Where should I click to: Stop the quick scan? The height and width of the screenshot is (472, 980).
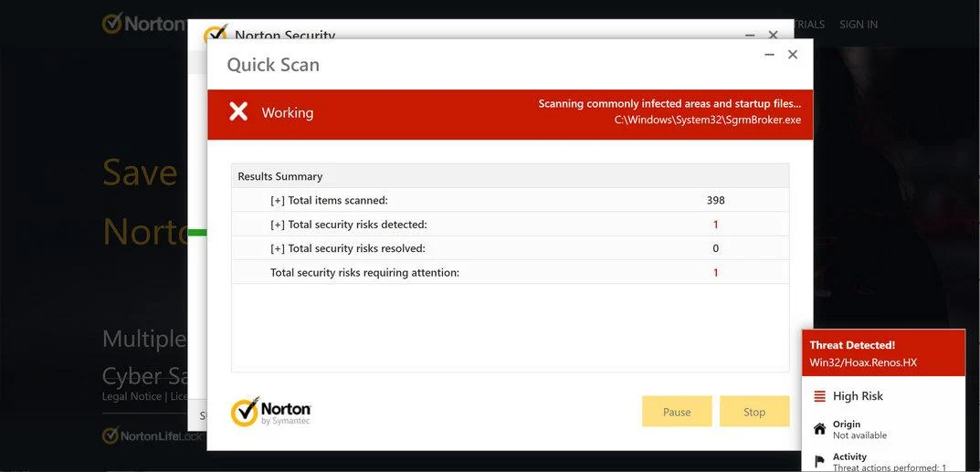[x=754, y=412]
